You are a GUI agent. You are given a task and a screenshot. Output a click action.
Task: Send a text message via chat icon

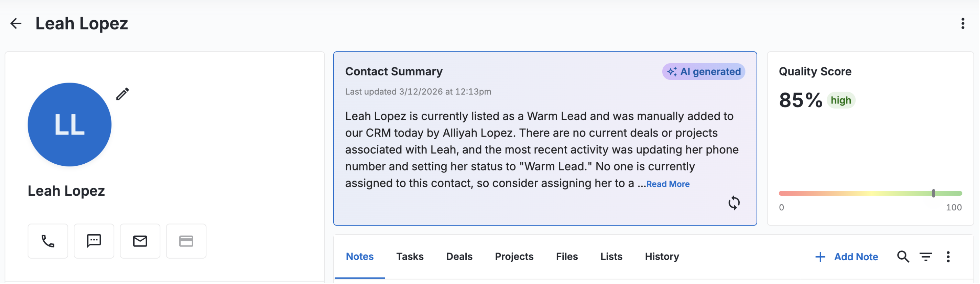(x=94, y=241)
